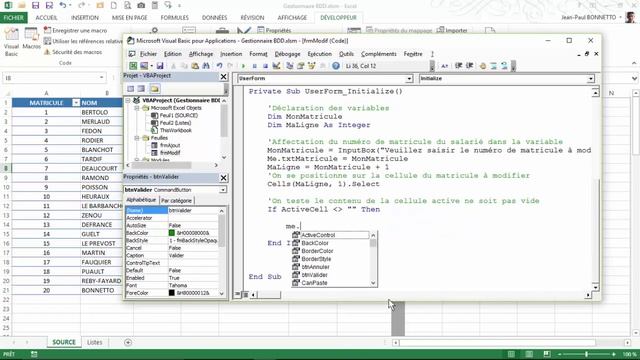Open the UserForm object dropdown in the code window
Screen dimensions: 640x360
click(409, 79)
